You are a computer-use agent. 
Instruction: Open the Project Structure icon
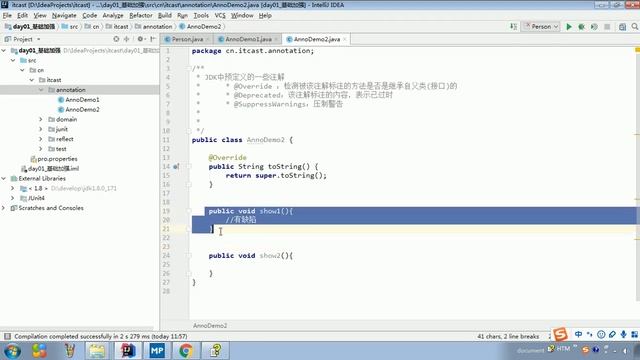[x=622, y=27]
